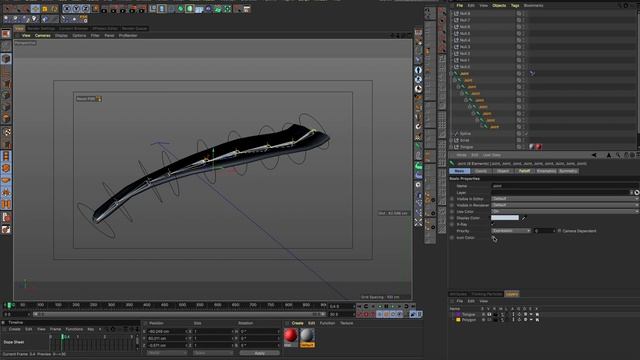Select Dope Sheet row in Timeline
Screen dimensions: 640x360
14,342
